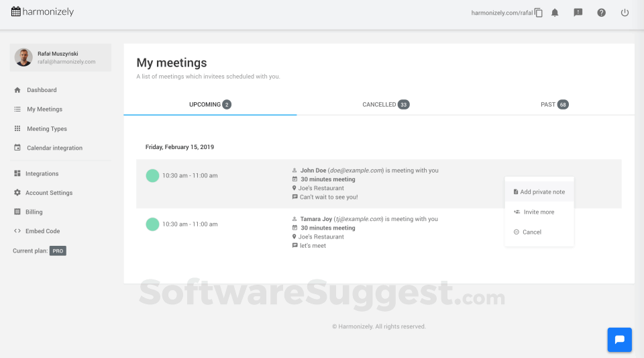Switch to the Cancelled tab
The height and width of the screenshot is (358, 644).
tap(385, 105)
